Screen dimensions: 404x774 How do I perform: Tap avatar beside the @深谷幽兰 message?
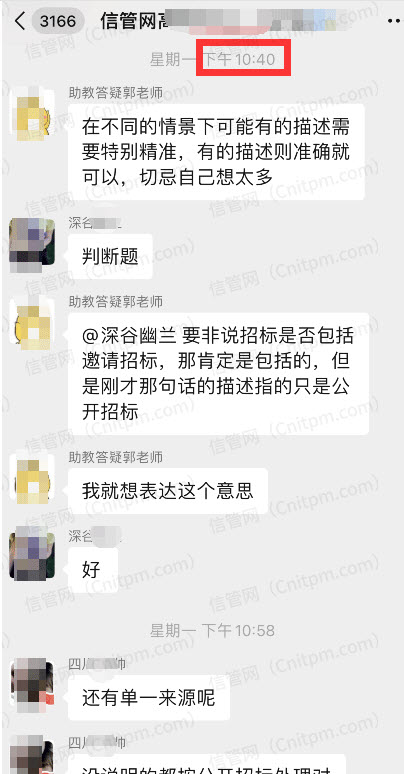click(32, 323)
